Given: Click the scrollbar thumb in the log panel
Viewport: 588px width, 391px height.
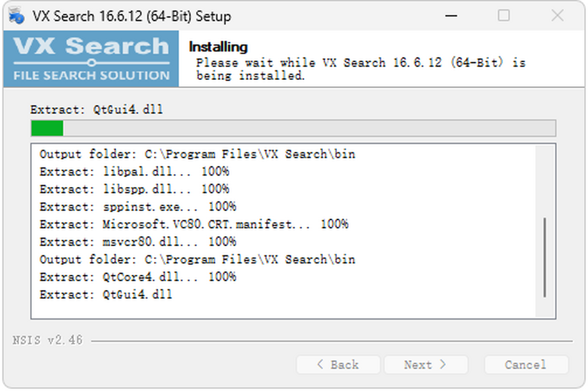Looking at the screenshot, I should 545,250.
